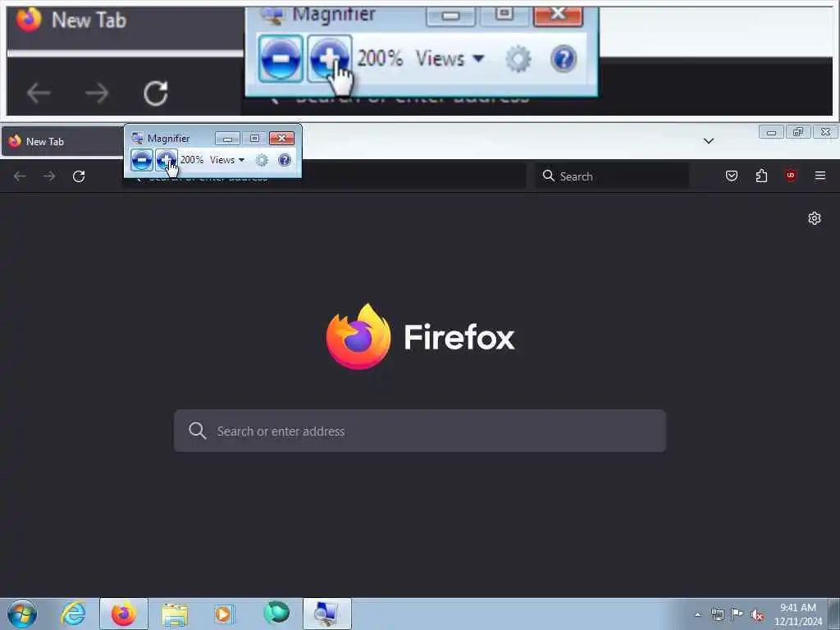This screenshot has height=630, width=840.
Task: Open Action Center flag icon
Action: coord(737,614)
